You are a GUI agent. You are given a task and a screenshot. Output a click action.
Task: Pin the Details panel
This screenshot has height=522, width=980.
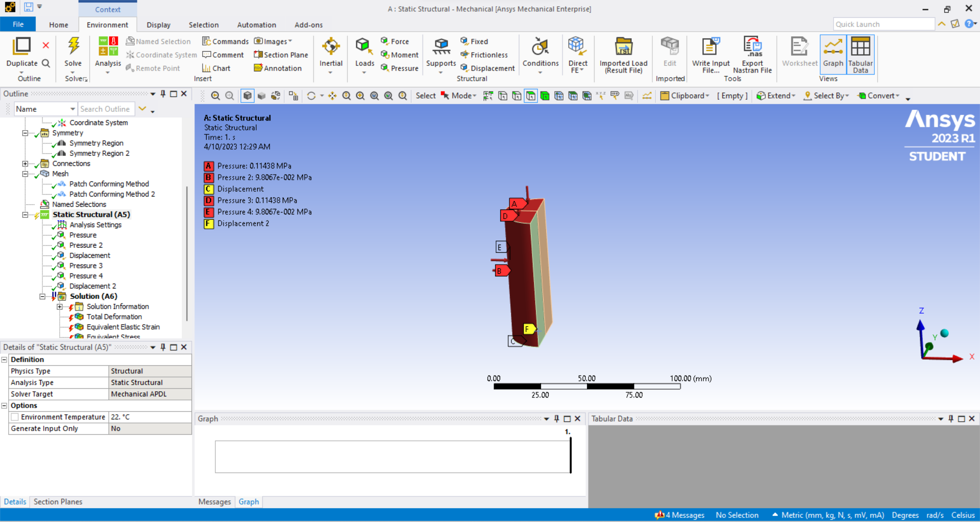pos(163,347)
